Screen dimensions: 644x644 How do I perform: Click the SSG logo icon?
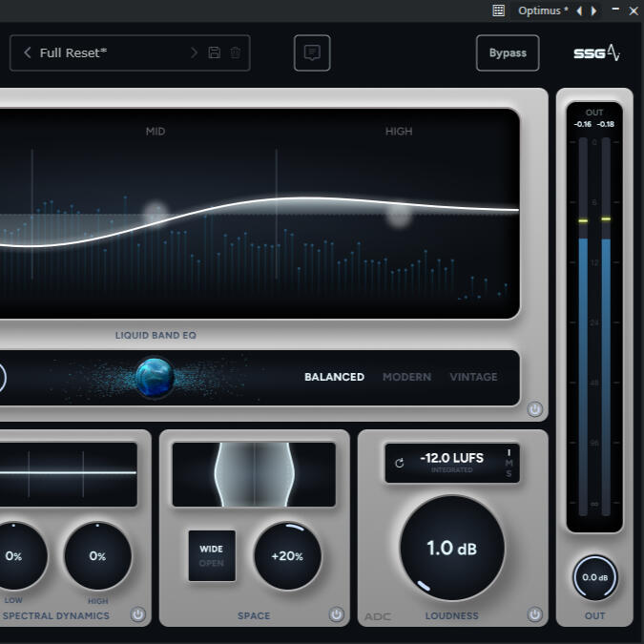pos(596,53)
